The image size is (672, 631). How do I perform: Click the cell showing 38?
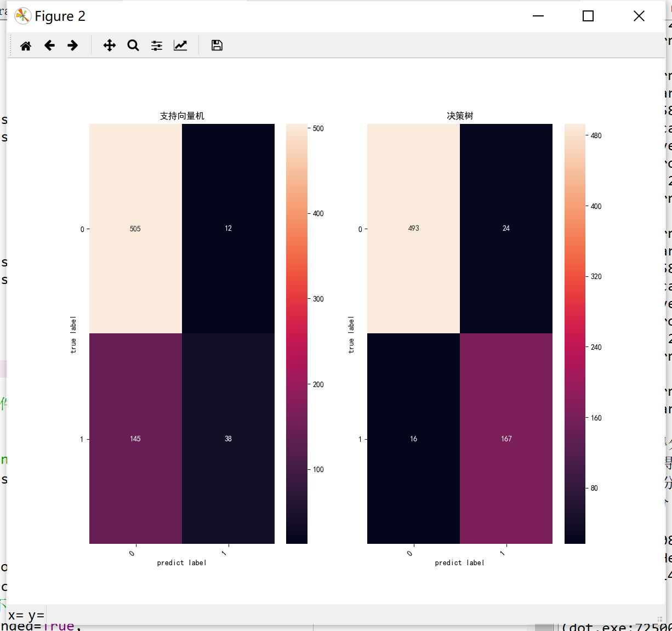[228, 439]
